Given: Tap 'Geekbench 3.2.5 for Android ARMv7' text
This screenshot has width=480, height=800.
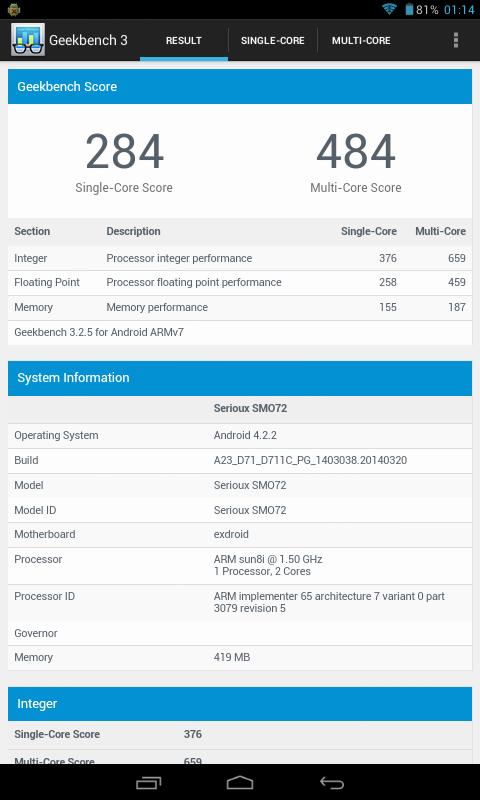Looking at the screenshot, I should [99, 332].
